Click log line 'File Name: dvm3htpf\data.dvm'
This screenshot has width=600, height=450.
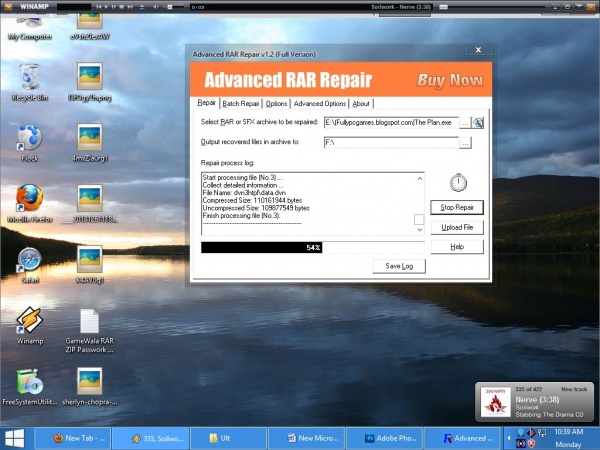[244, 193]
